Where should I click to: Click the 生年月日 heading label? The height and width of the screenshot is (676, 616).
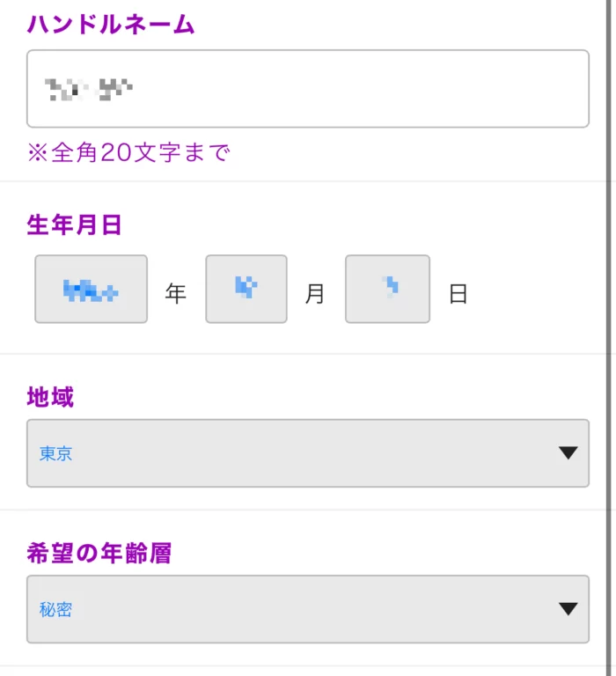(74, 224)
